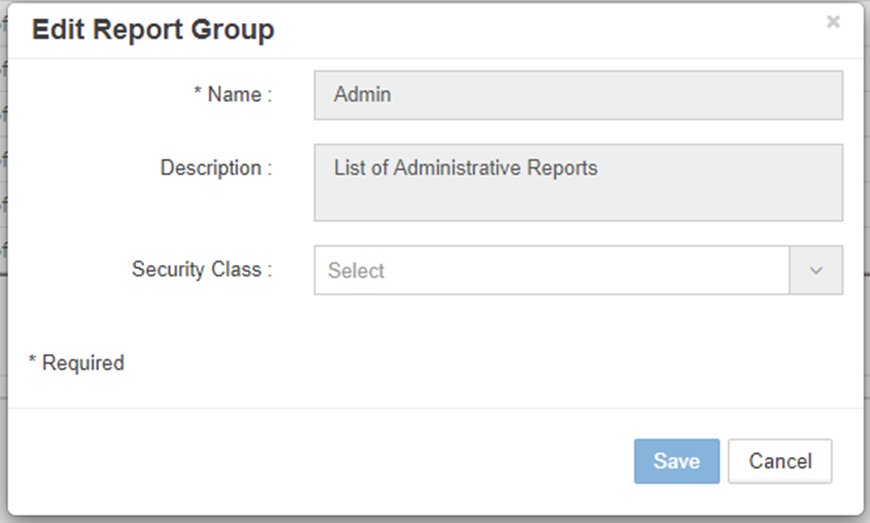The image size is (870, 523).
Task: Click the Cancel button
Action: [x=780, y=461]
